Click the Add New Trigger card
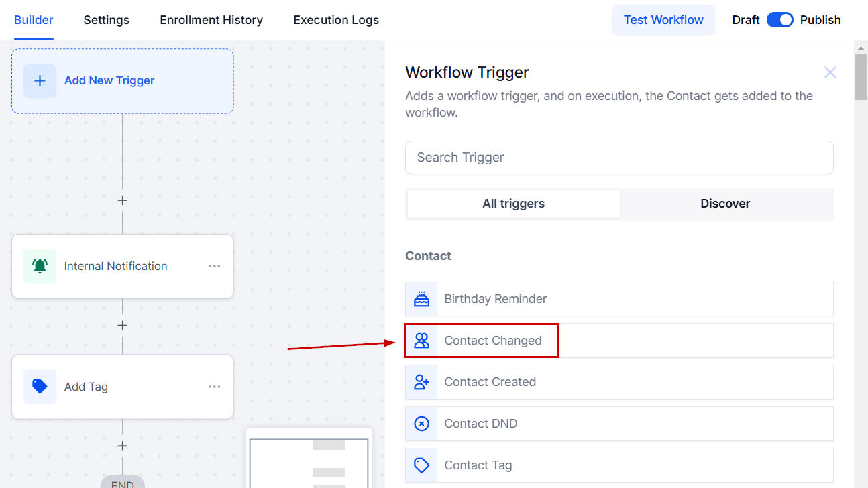 [123, 81]
